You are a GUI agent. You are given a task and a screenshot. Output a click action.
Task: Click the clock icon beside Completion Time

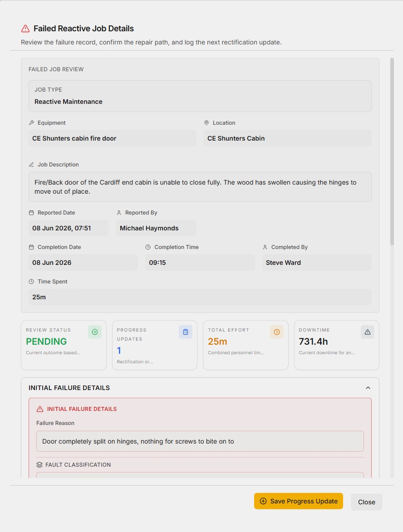tap(148, 247)
